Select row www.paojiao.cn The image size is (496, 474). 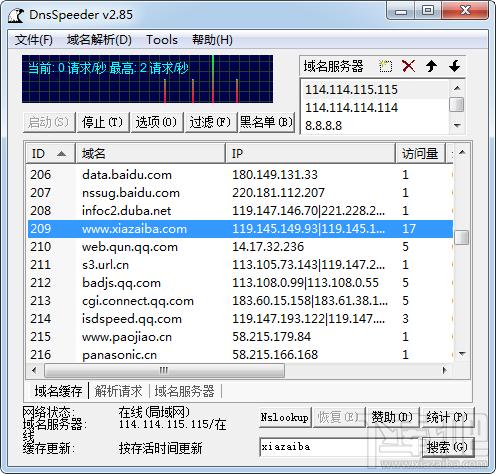(240, 337)
